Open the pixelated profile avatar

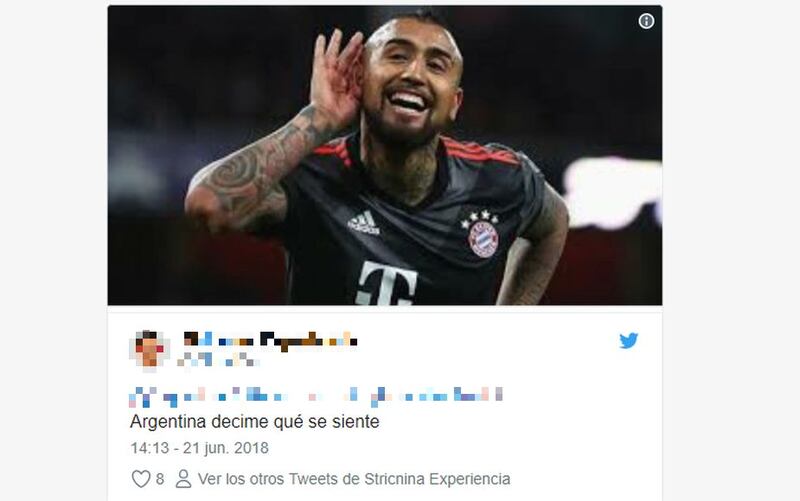pyautogui.click(x=149, y=348)
